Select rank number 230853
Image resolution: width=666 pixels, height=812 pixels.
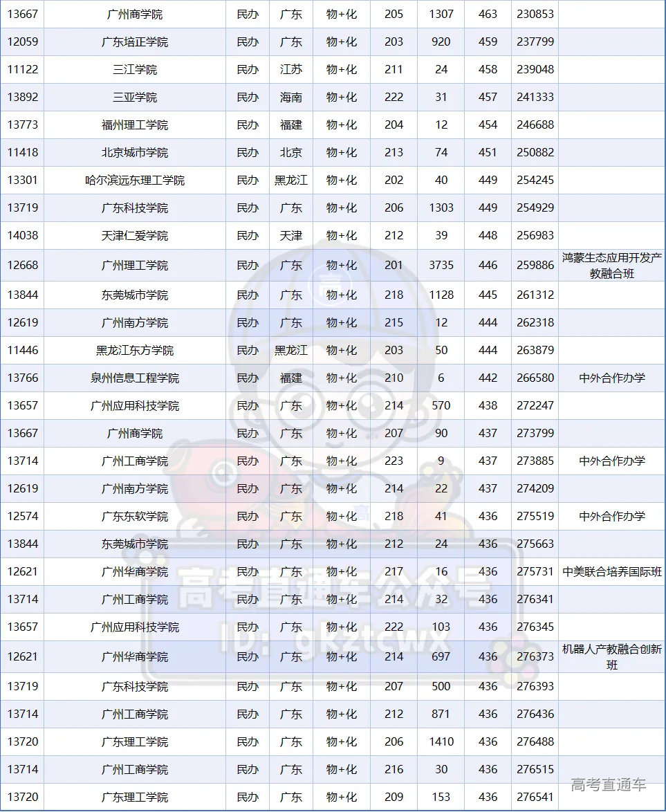pos(535,15)
